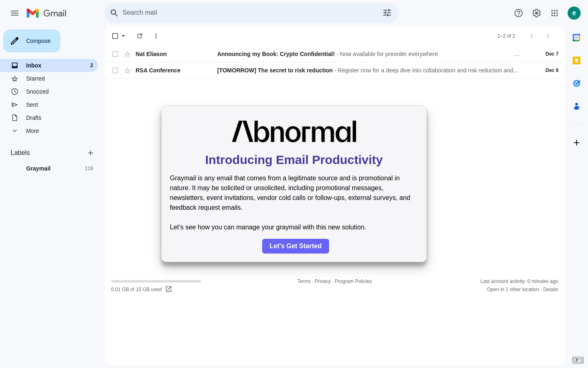Refresh the inbox

coord(140,36)
